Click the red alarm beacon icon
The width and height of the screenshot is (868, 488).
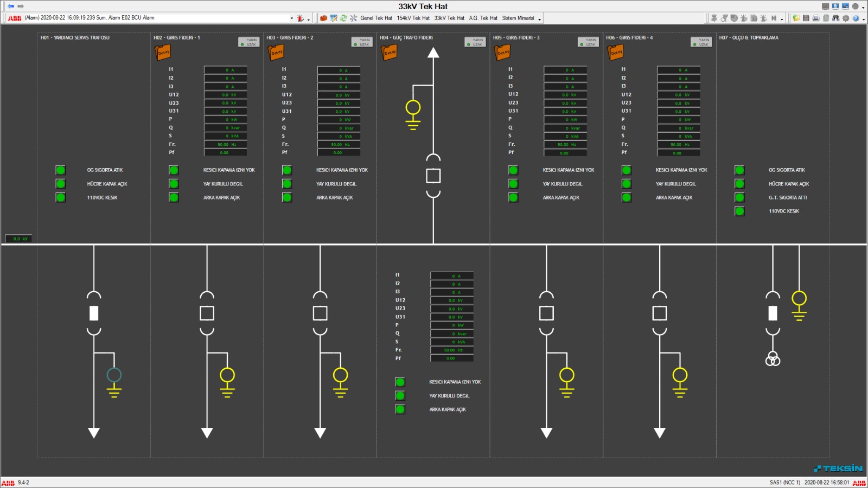tap(300, 18)
